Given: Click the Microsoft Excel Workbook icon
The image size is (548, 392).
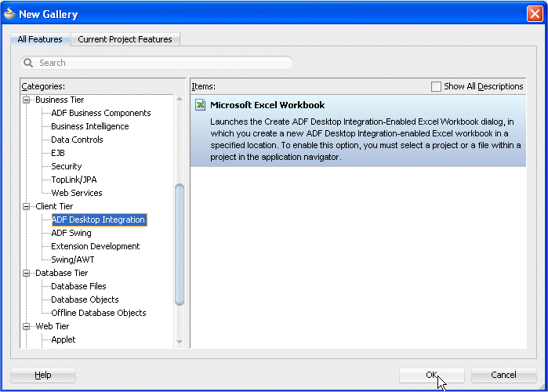Looking at the screenshot, I should [200, 105].
